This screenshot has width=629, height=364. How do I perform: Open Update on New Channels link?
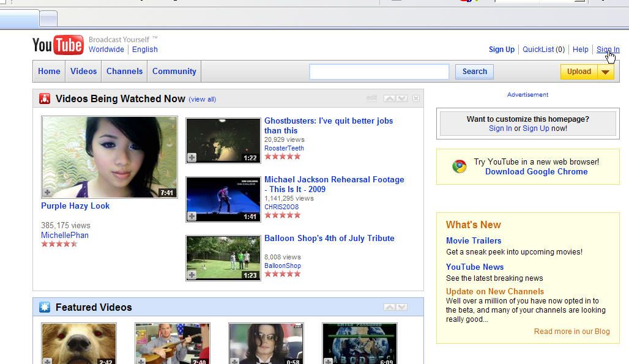(495, 291)
